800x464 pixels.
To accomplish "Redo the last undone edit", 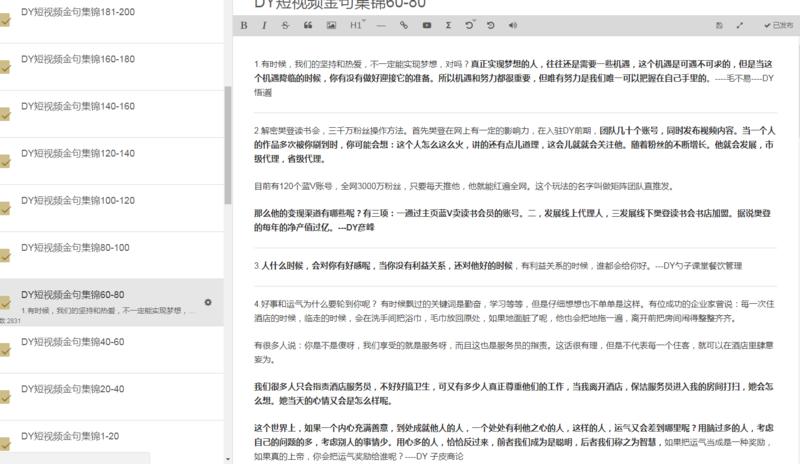I will click(x=490, y=25).
